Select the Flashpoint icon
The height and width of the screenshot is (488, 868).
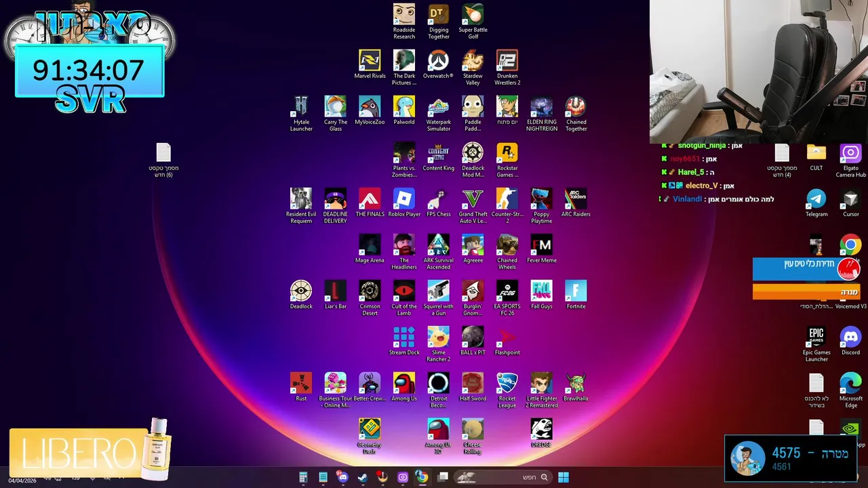pyautogui.click(x=507, y=341)
